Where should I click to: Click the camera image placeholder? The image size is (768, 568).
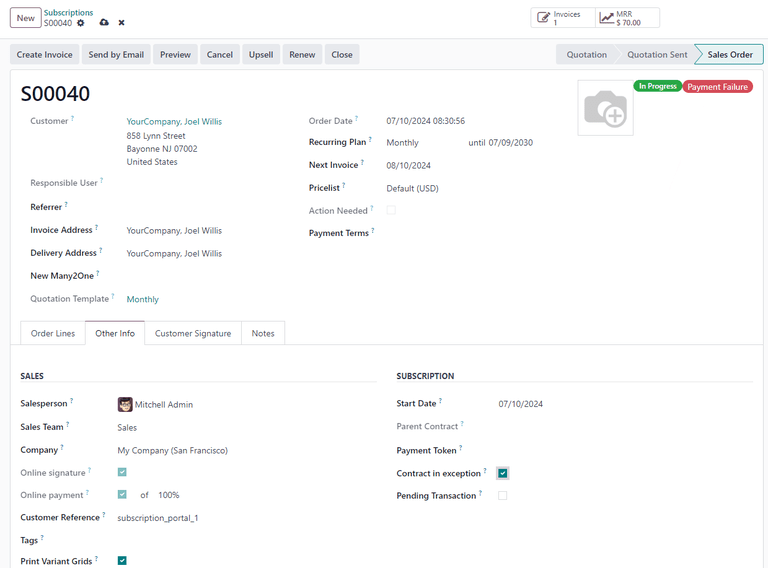pyautogui.click(x=605, y=107)
